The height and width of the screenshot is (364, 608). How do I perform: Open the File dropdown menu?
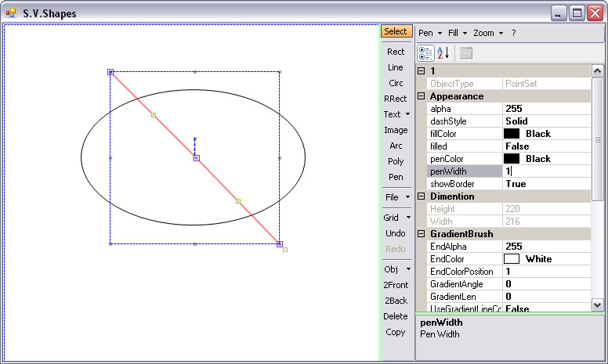[x=396, y=197]
